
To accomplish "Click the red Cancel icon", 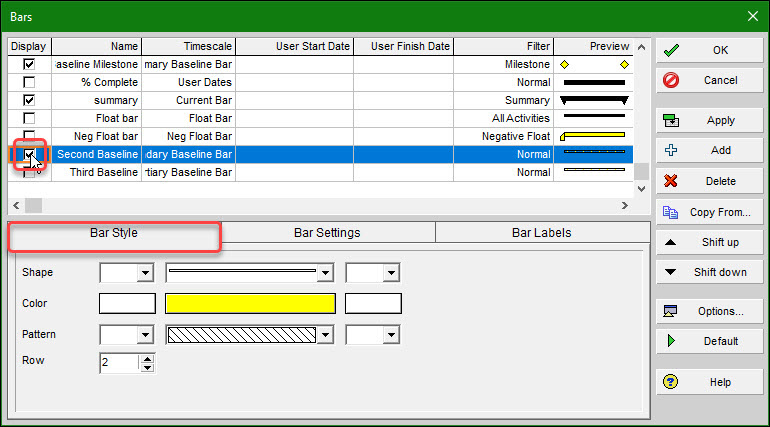I will [671, 80].
